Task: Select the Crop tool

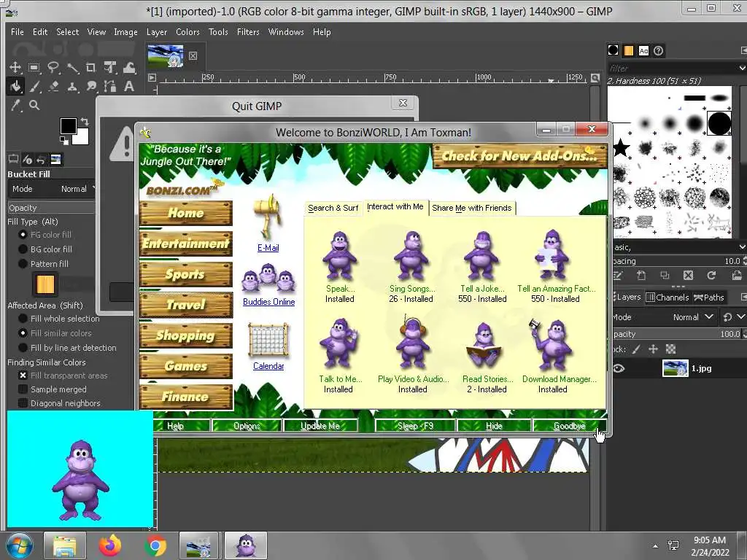Action: tap(91, 67)
